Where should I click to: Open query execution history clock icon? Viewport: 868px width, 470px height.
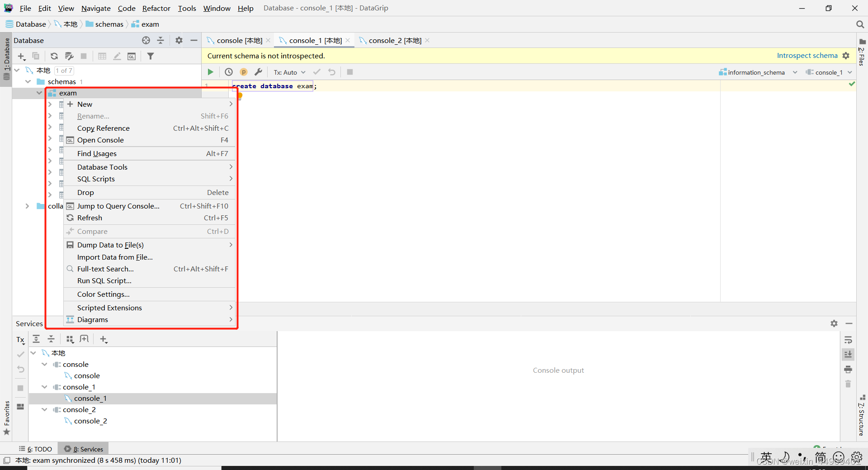(x=228, y=72)
